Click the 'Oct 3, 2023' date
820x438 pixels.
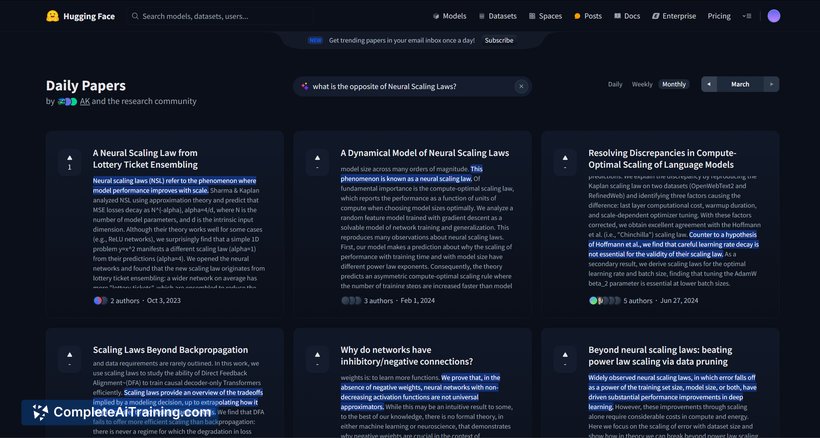[164, 301]
